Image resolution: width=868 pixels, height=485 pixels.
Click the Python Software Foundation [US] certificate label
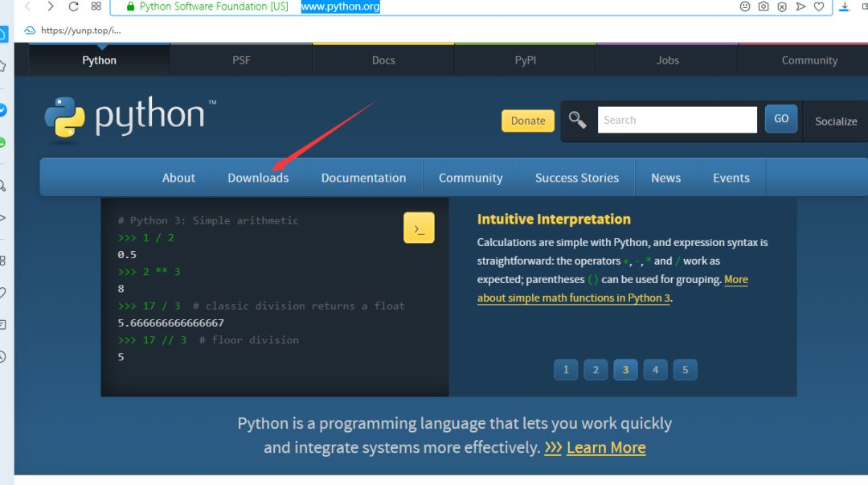pyautogui.click(x=214, y=6)
